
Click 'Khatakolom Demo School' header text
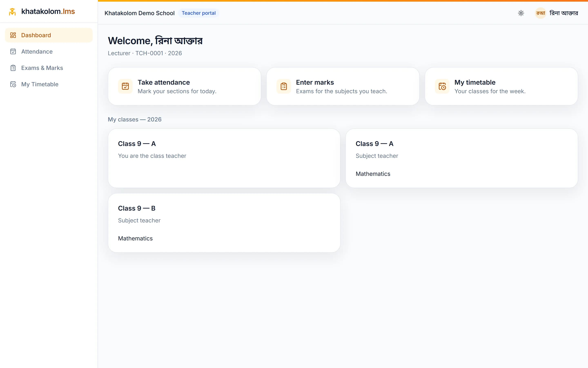point(139,13)
